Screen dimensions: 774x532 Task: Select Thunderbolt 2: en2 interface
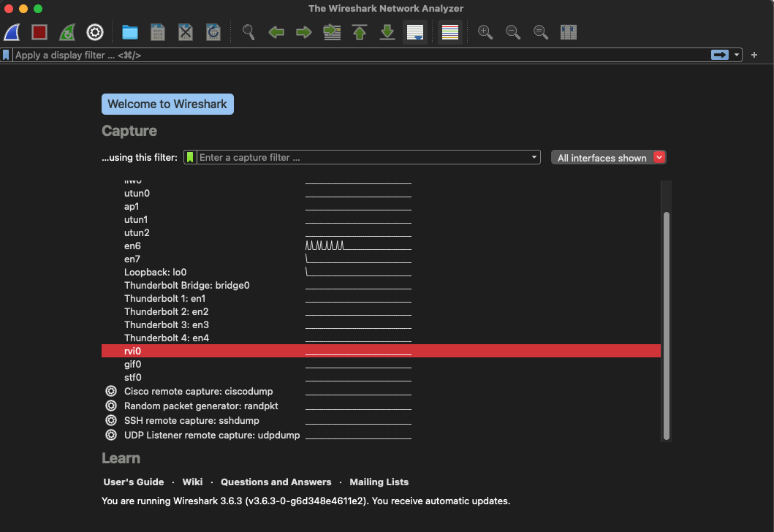tap(381, 312)
